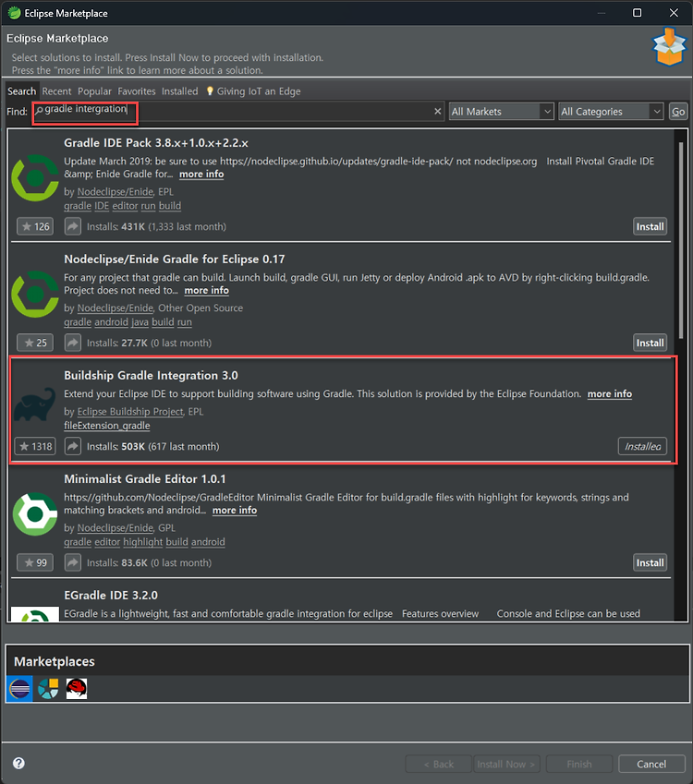Select the OBEO marketplace catalog icon

(x=48, y=689)
